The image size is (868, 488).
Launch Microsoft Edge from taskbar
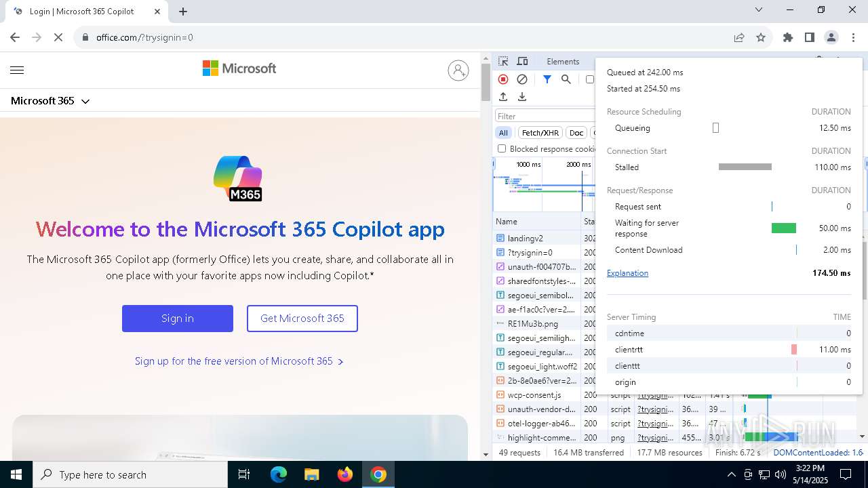tap(279, 474)
